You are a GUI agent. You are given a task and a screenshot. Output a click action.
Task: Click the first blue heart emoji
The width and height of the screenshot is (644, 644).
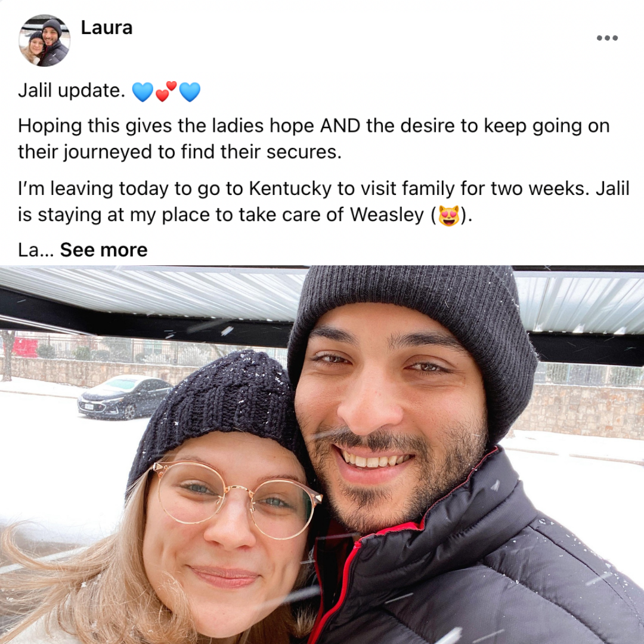[x=143, y=92]
